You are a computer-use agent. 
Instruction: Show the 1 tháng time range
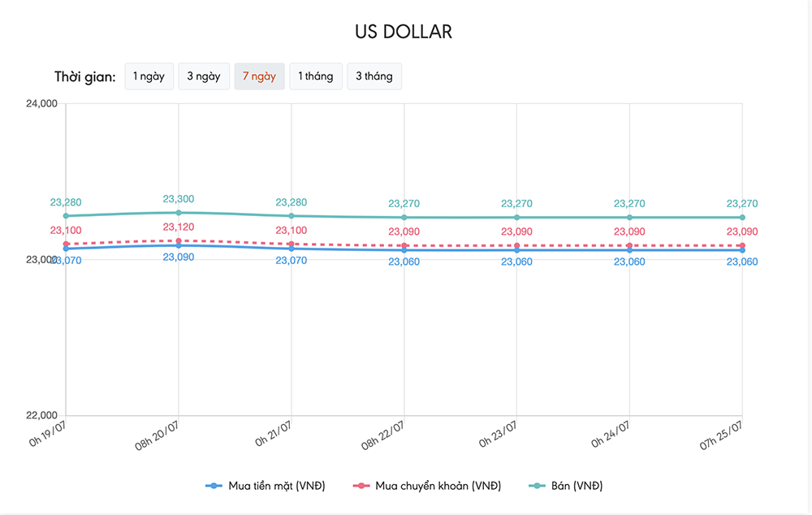click(x=315, y=76)
